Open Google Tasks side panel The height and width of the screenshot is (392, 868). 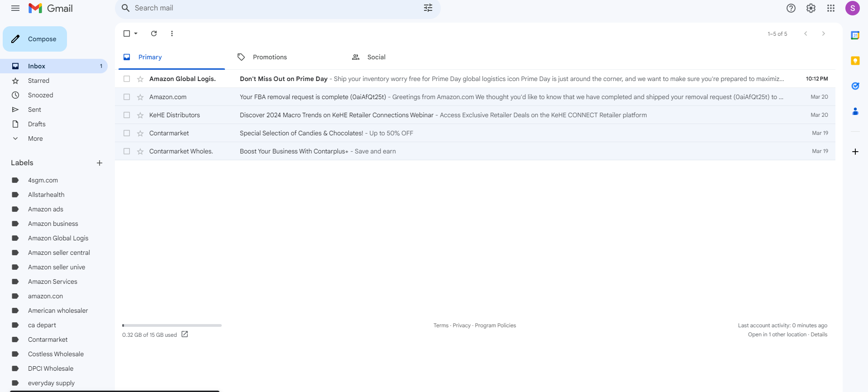point(855,86)
